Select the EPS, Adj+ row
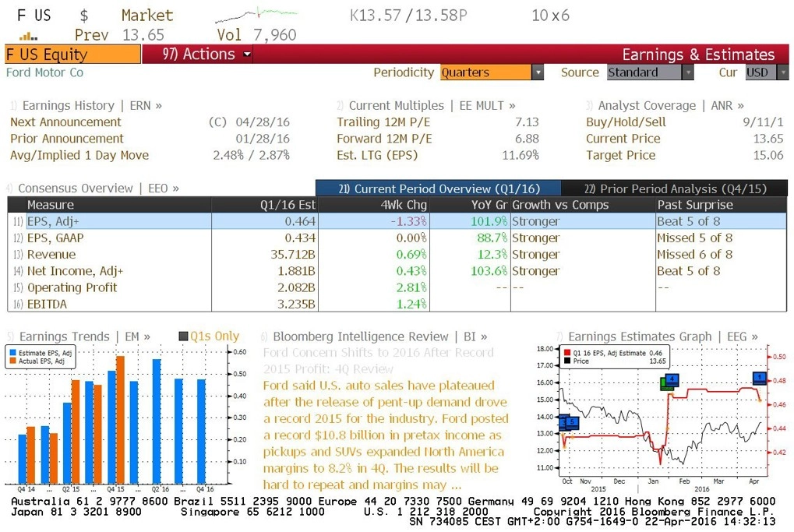794x532 pixels. coord(397,221)
